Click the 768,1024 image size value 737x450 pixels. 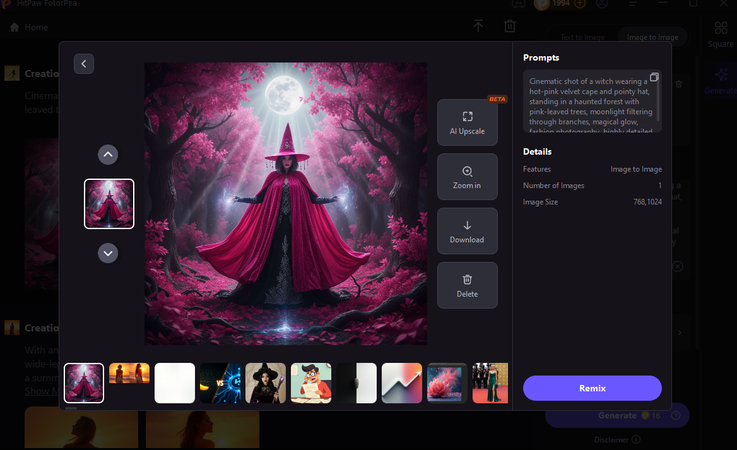click(x=648, y=202)
